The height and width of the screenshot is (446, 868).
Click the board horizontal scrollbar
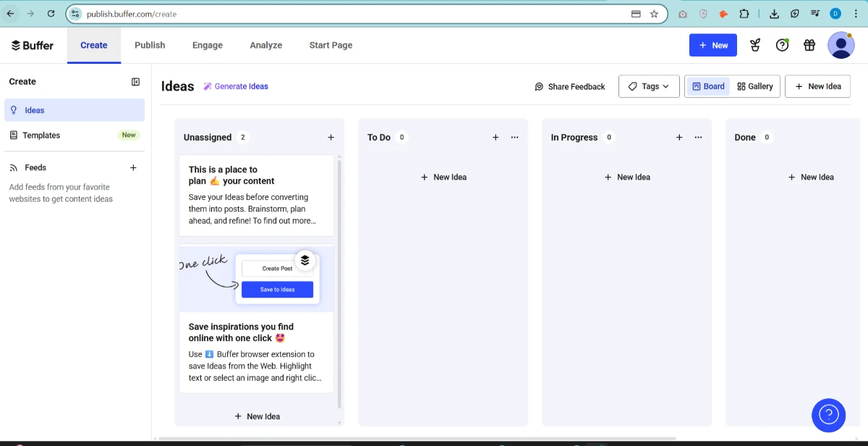(x=417, y=438)
